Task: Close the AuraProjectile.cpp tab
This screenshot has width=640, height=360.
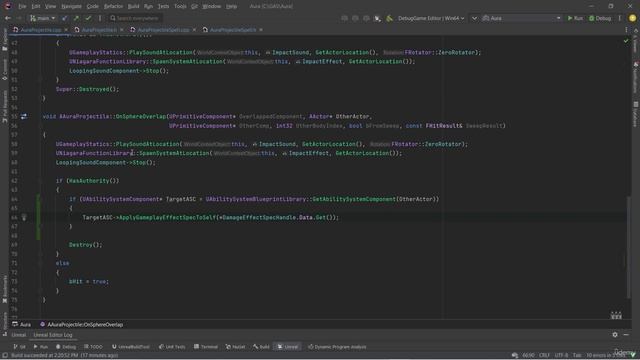Action: click(66, 30)
